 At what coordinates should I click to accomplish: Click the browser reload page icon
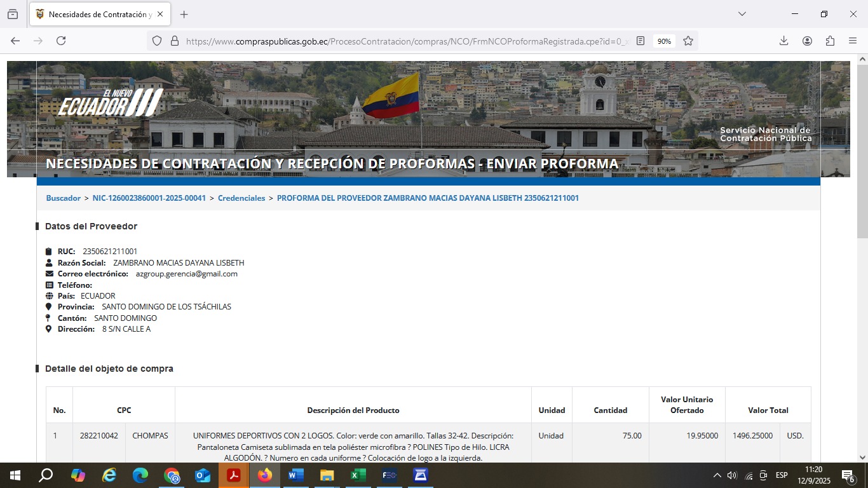click(61, 41)
